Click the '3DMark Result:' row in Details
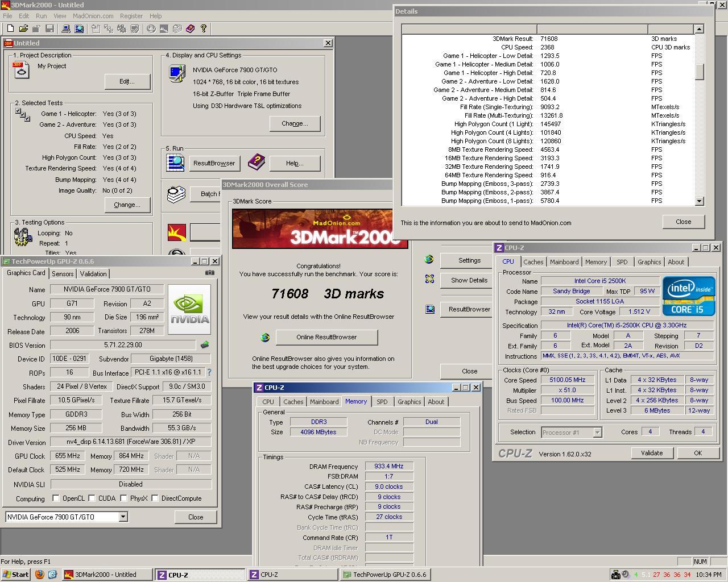Viewport: 728px width, 582px height. (x=548, y=39)
